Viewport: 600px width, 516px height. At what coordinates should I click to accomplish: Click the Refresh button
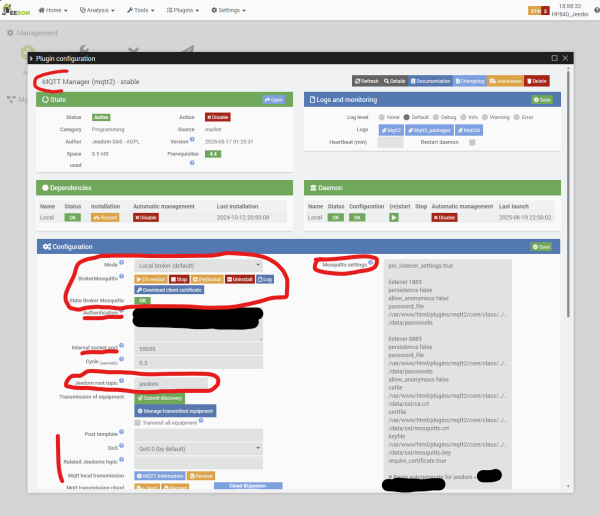tap(366, 81)
